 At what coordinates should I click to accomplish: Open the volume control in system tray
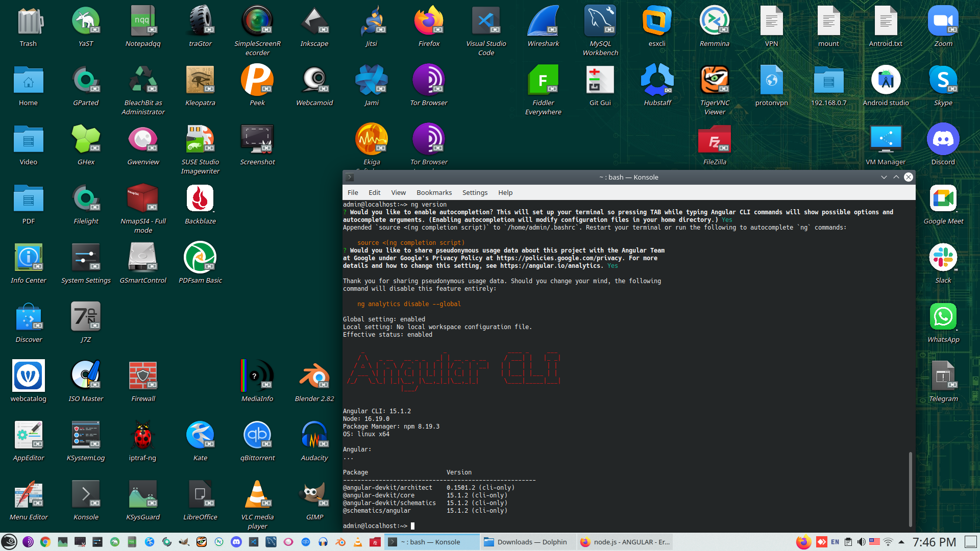click(x=861, y=542)
